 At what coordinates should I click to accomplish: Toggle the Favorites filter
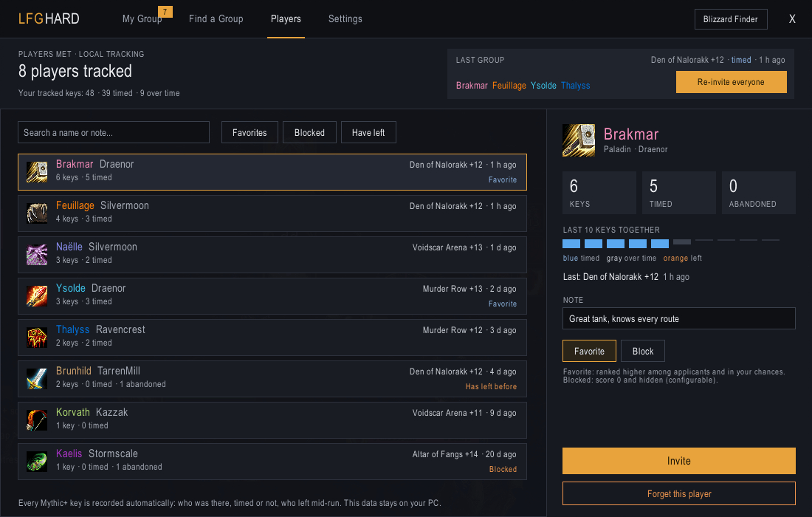pos(250,133)
